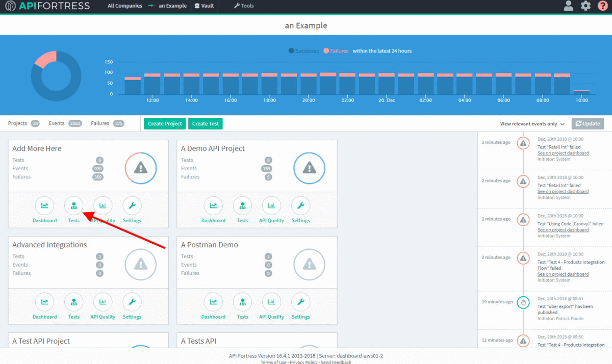Toggle the Failures legend in chart
Image resolution: width=612 pixels, height=364 pixels.
pyautogui.click(x=336, y=51)
